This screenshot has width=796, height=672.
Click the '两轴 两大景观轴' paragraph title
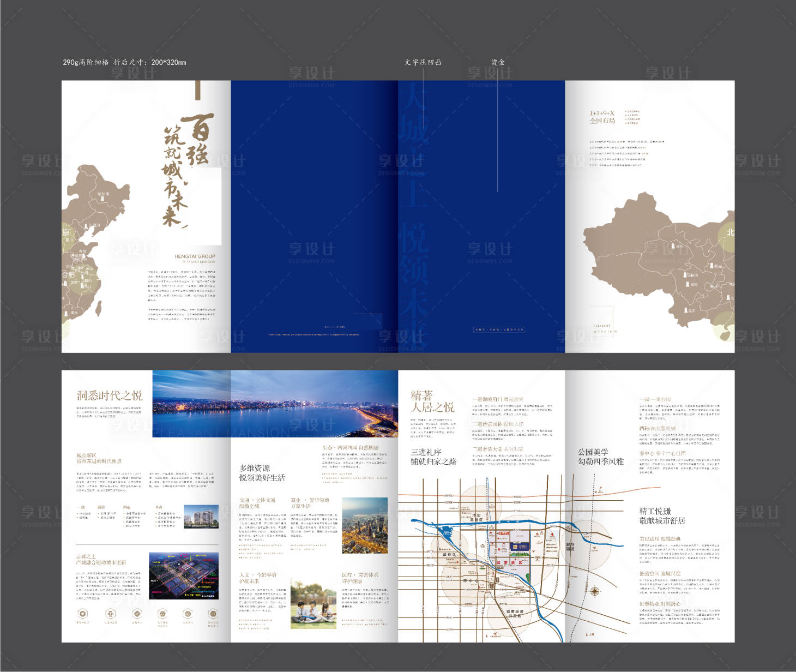[x=658, y=429]
